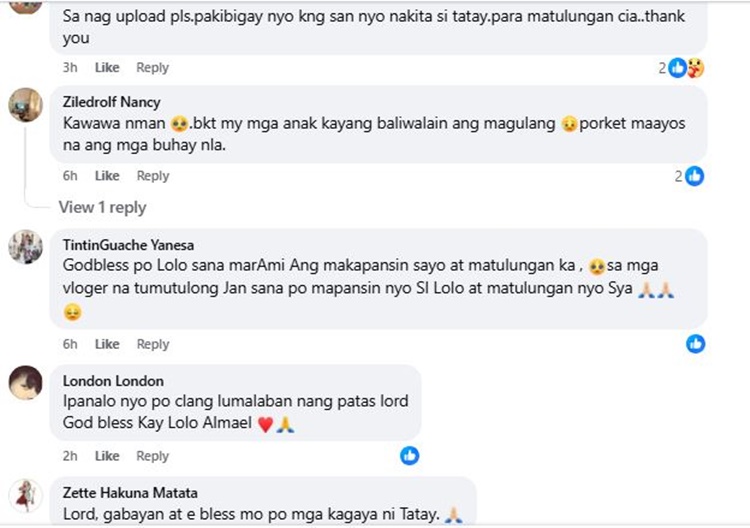Viewport: 750px width, 528px height.
Task: Click the 6h timestamp on Nancy's comment
Action: click(70, 176)
